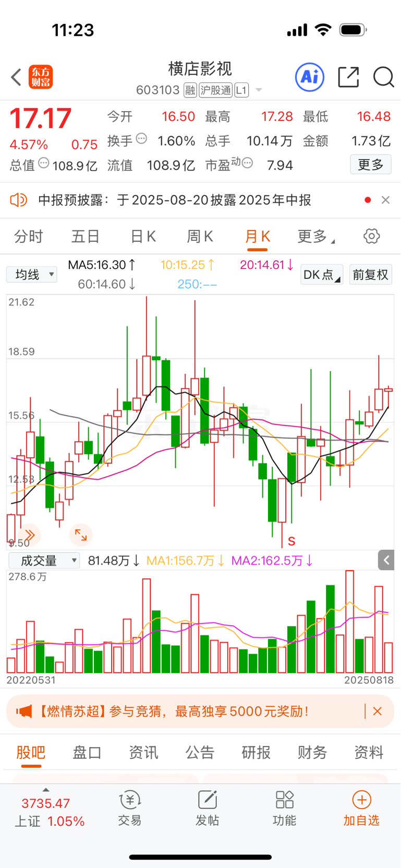The image size is (401, 868).
Task: Close the 燃情苏超 promo banner
Action: (378, 711)
